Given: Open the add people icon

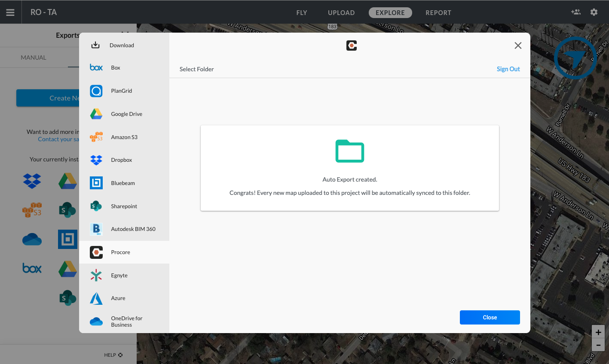Looking at the screenshot, I should [x=576, y=12].
